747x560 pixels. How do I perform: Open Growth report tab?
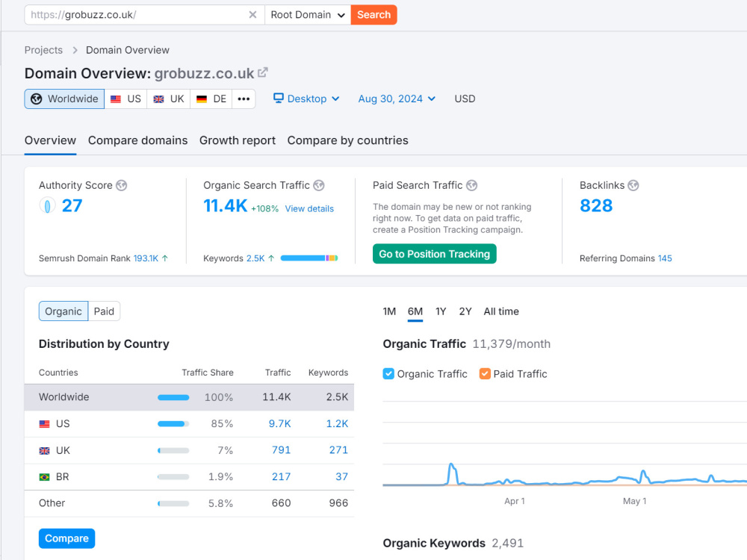238,140
